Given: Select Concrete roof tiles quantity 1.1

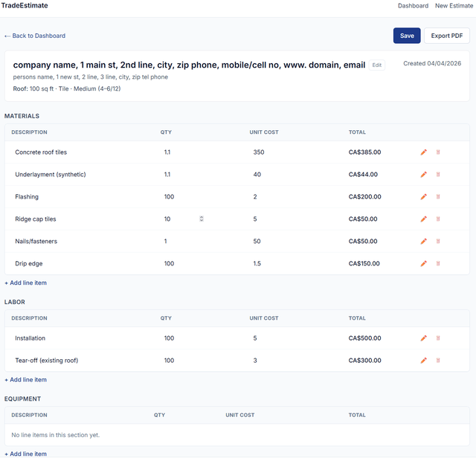Looking at the screenshot, I should [167, 152].
